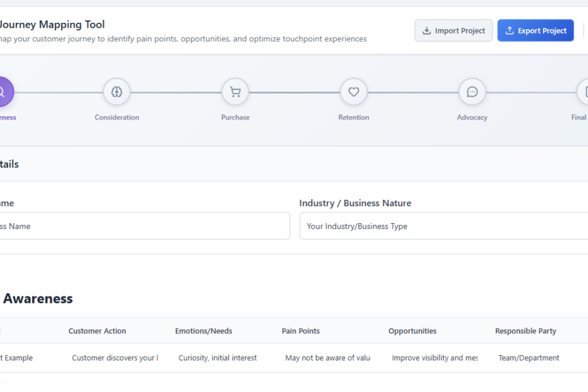Edit the 'Customer discovers your' action cell

114,358
